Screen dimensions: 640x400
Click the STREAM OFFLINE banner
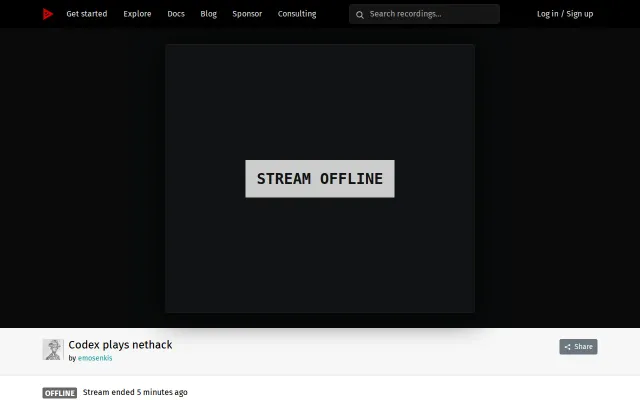[320, 179]
